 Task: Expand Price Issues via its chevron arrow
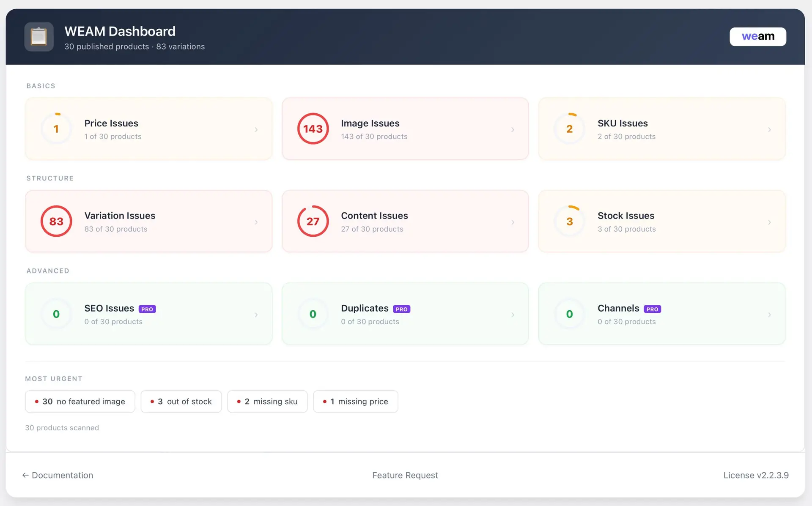click(256, 130)
